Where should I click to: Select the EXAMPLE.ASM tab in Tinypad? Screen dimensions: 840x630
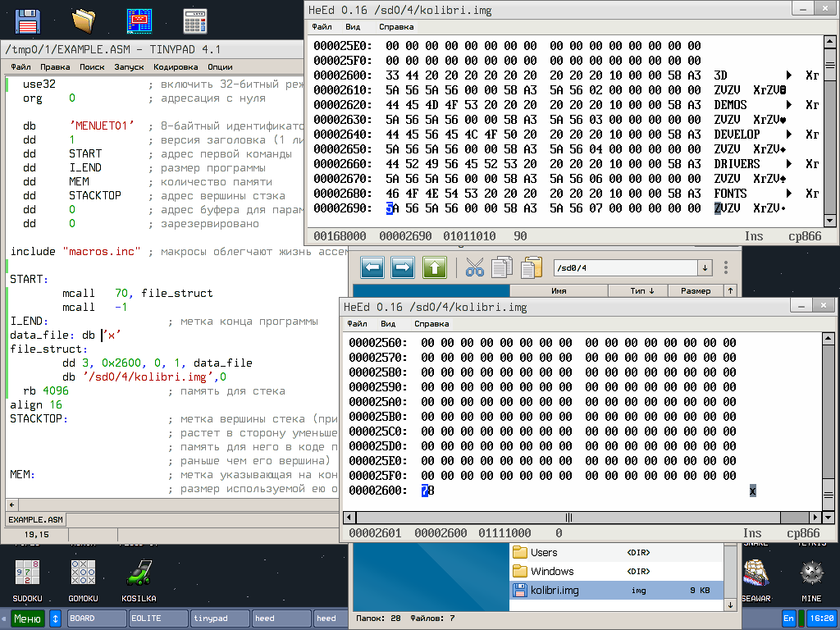click(34, 519)
